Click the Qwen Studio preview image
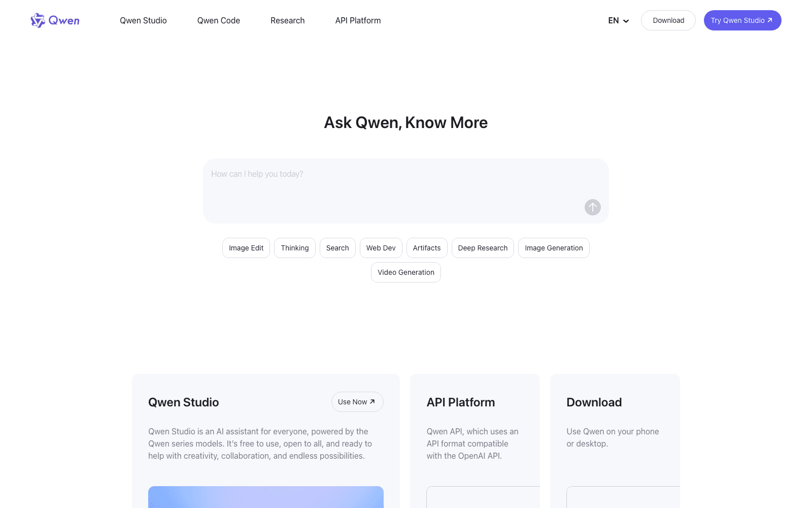812x508 pixels. (x=266, y=497)
